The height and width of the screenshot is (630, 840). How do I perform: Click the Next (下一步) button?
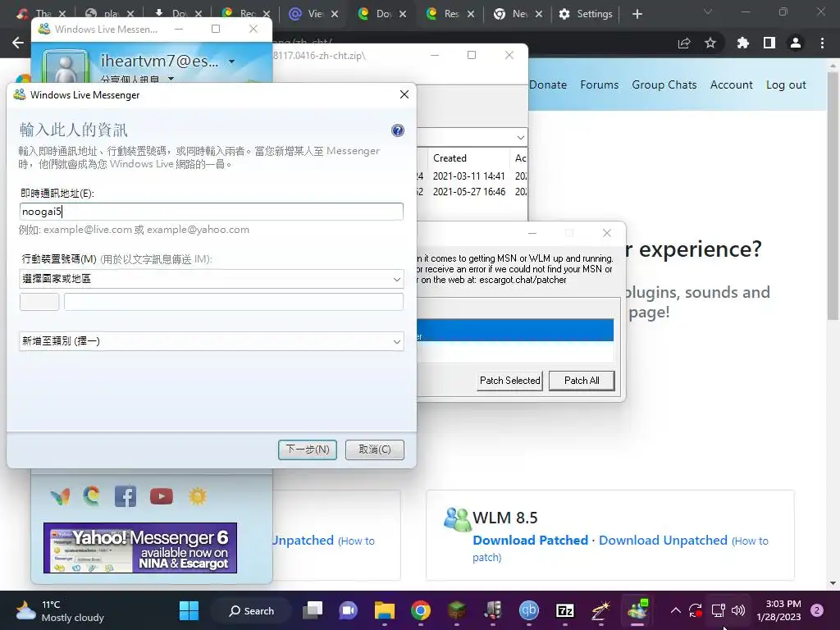click(308, 450)
